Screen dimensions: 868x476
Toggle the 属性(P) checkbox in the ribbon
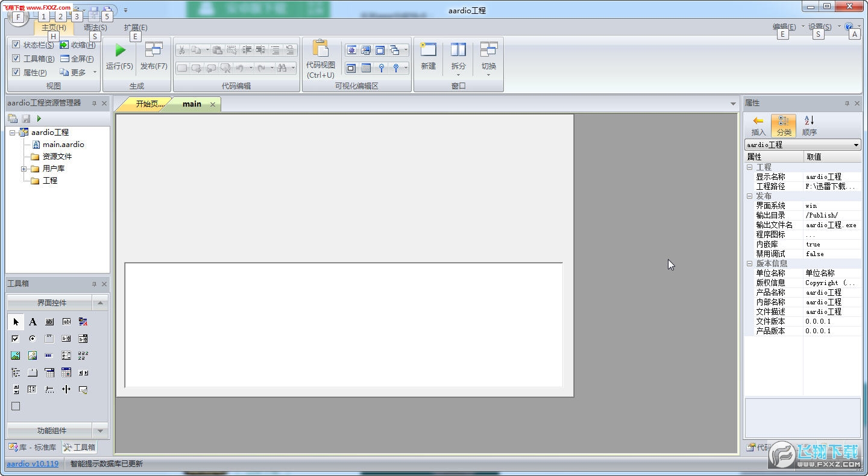[16, 72]
